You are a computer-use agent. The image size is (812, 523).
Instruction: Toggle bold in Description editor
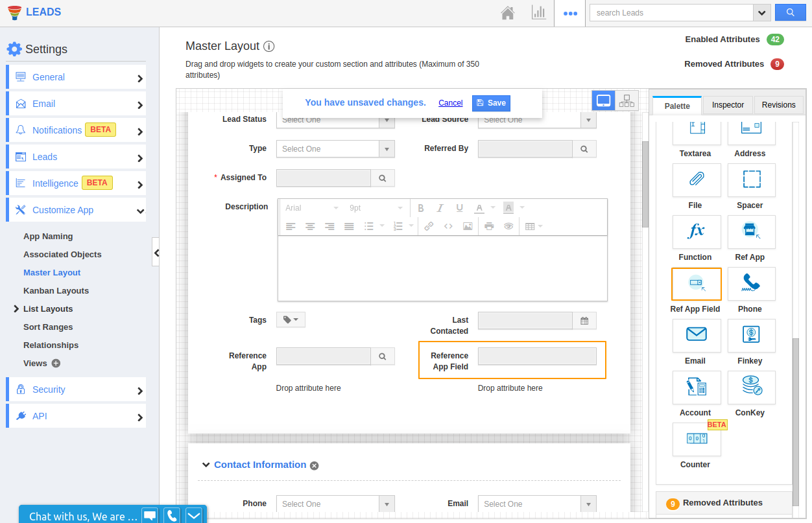[421, 208]
